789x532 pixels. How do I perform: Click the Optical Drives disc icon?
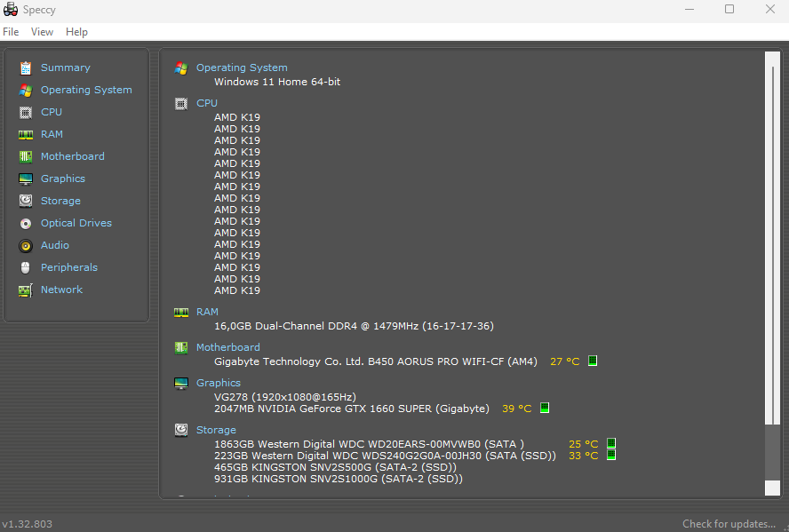pyautogui.click(x=26, y=223)
